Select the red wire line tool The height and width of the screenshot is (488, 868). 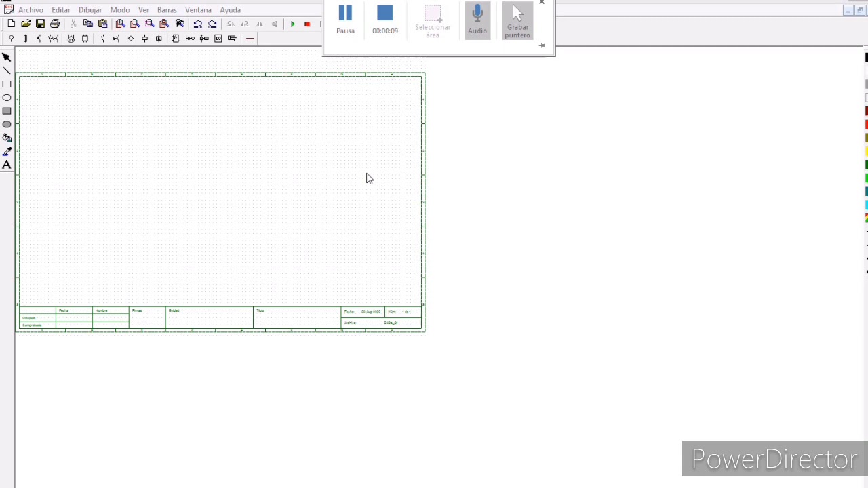point(250,39)
